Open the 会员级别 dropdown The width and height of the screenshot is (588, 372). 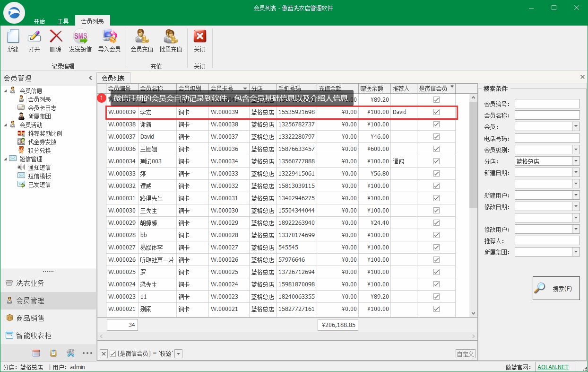pyautogui.click(x=576, y=150)
